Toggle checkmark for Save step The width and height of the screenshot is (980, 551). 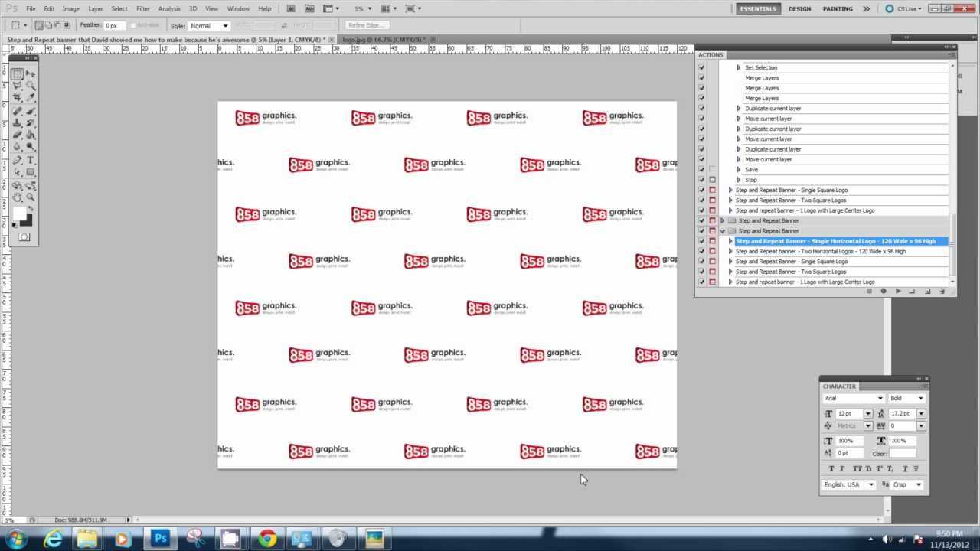coord(701,169)
